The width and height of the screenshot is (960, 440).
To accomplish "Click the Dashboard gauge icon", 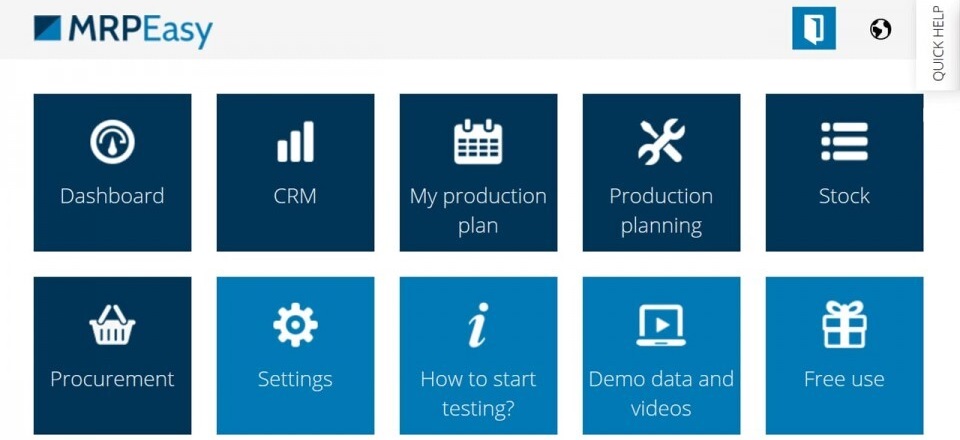I will (x=112, y=142).
